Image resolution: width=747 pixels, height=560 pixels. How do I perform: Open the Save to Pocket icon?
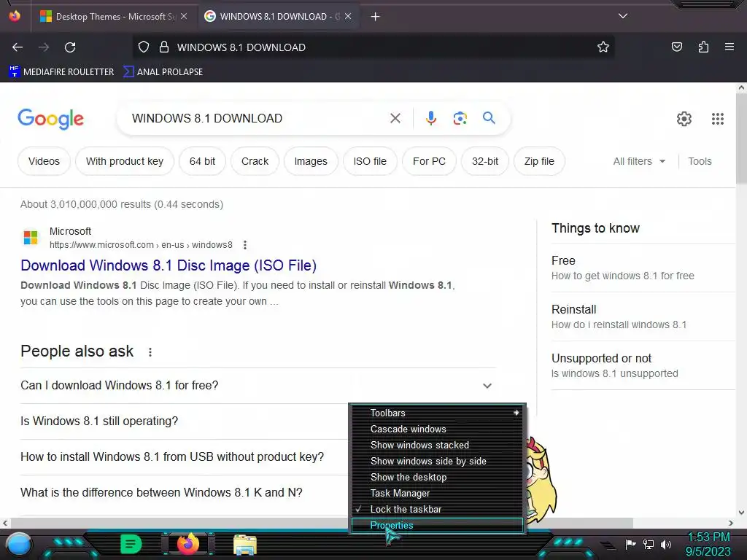(x=676, y=47)
